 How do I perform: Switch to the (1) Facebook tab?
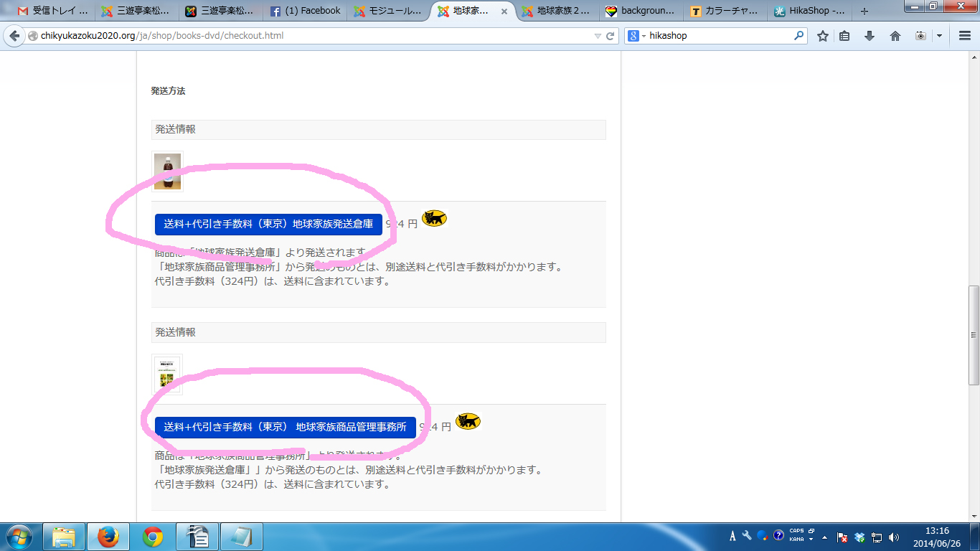[x=306, y=11]
